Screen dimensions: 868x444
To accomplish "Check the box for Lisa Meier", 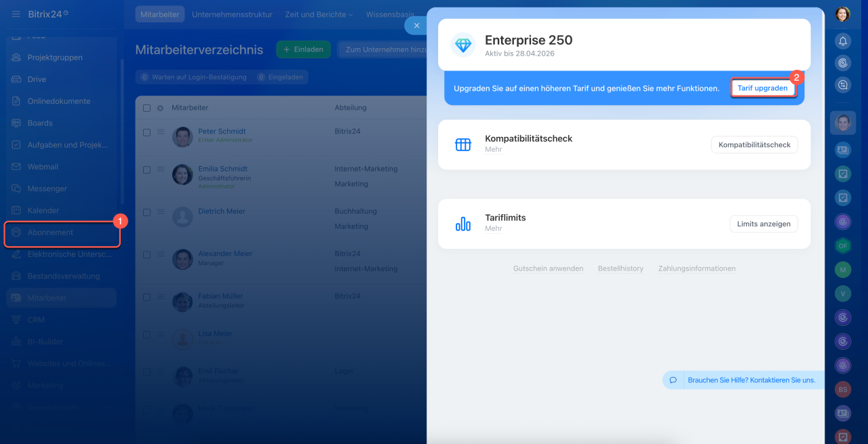I will tap(147, 334).
